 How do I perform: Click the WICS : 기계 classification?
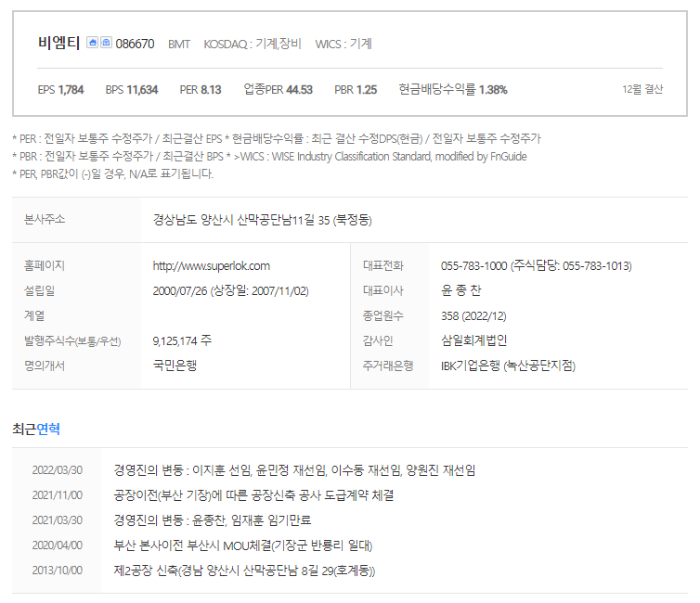click(344, 44)
